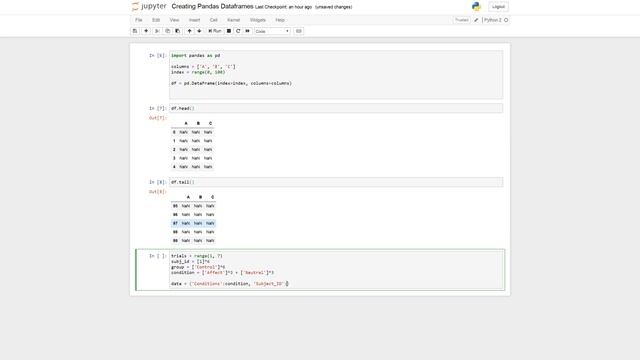The width and height of the screenshot is (640, 360).
Task: Move selected cell up
Action: pyautogui.click(x=189, y=31)
